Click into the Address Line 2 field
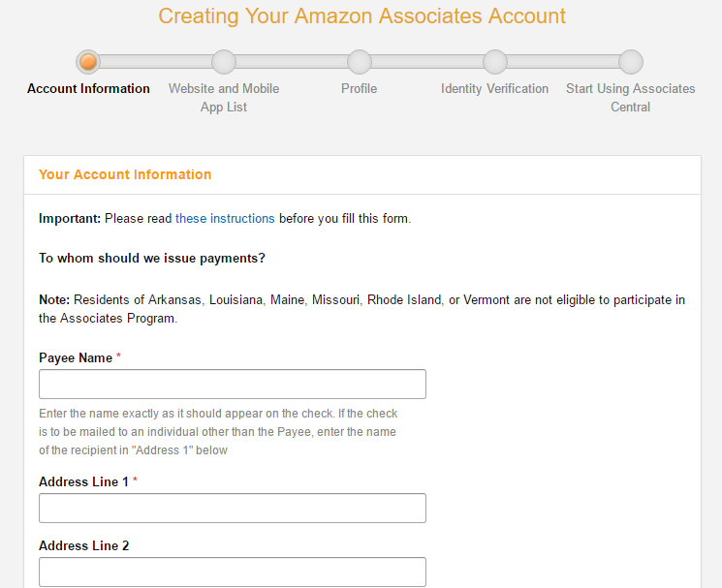Viewport: 722px width, 588px height. (x=233, y=572)
